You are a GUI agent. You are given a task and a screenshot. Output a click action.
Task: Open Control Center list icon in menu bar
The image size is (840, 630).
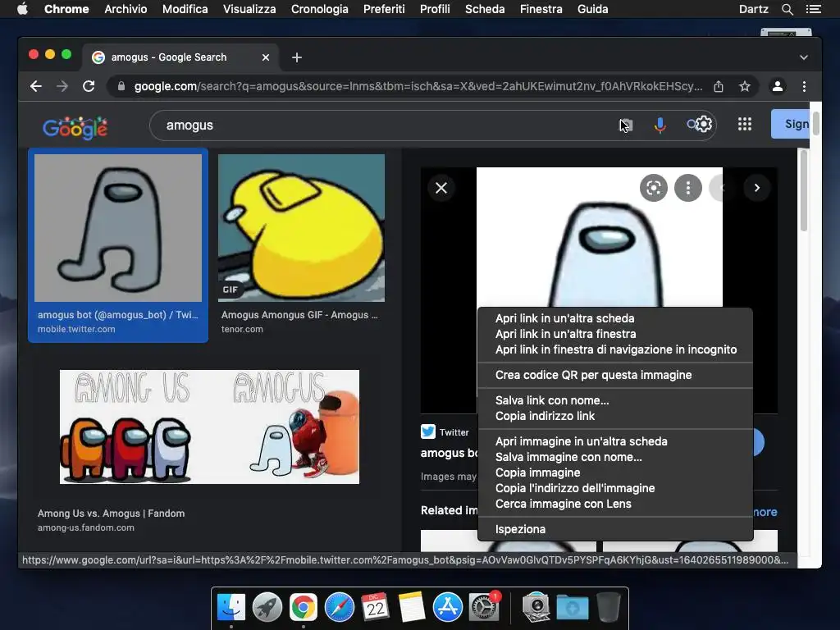pyautogui.click(x=814, y=9)
